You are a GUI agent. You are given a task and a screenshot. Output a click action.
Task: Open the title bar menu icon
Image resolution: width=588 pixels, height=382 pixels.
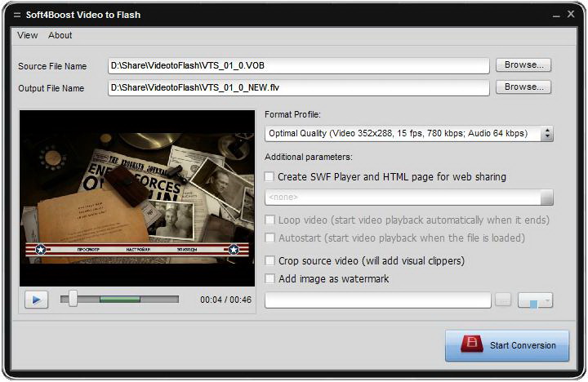[17, 15]
